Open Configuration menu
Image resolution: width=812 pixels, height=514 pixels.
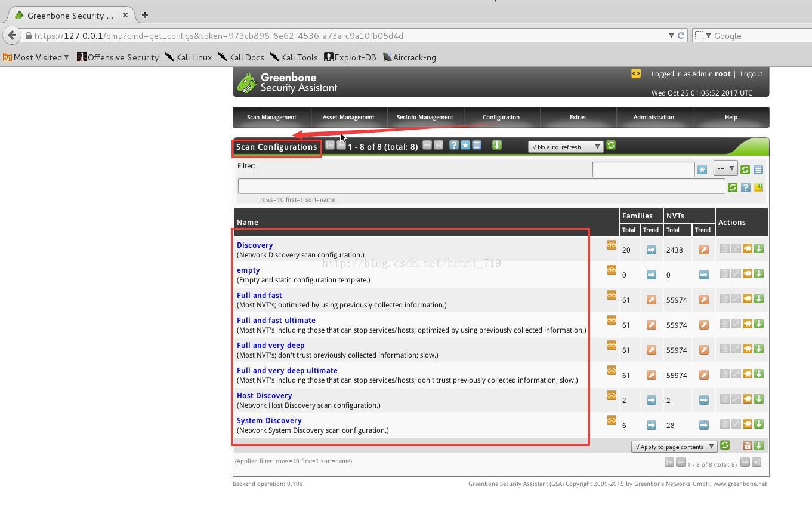(501, 117)
